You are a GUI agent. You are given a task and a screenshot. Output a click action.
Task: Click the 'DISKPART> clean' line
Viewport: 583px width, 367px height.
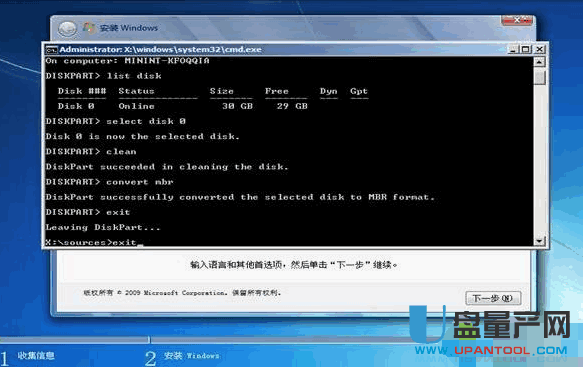(91, 152)
